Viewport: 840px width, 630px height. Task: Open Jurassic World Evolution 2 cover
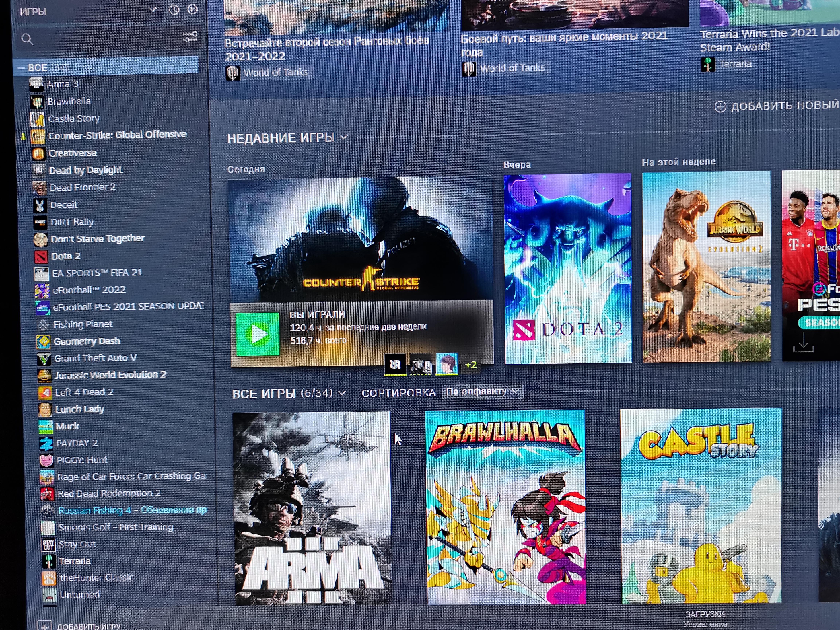point(706,267)
